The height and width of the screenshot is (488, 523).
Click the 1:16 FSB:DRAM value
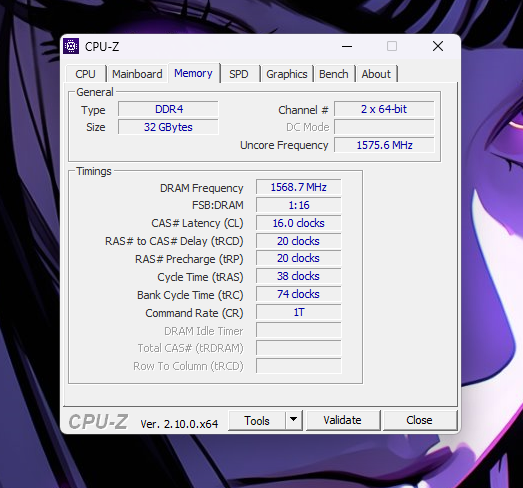[299, 205]
